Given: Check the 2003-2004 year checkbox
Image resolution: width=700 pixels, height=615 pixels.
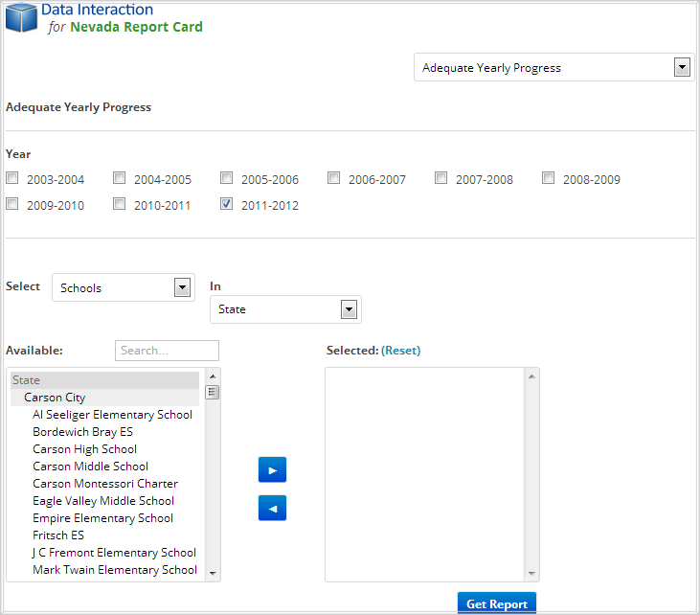Looking at the screenshot, I should tap(12, 178).
